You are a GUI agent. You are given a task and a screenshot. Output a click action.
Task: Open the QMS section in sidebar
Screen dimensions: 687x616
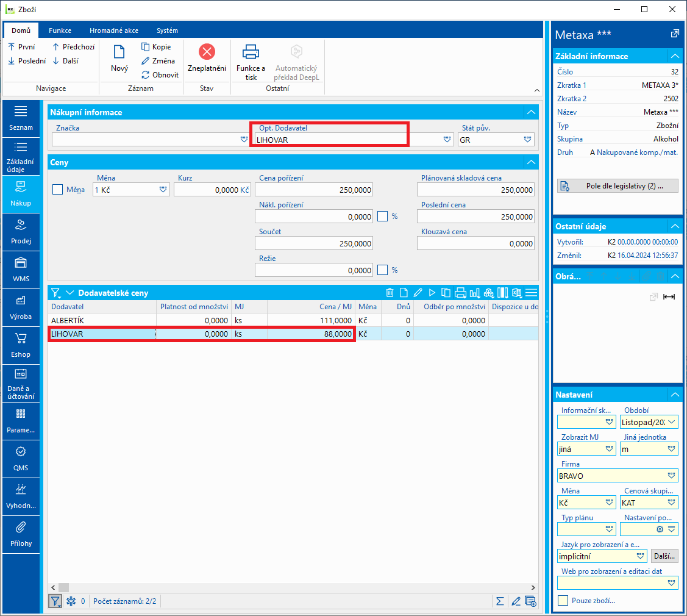point(21,459)
